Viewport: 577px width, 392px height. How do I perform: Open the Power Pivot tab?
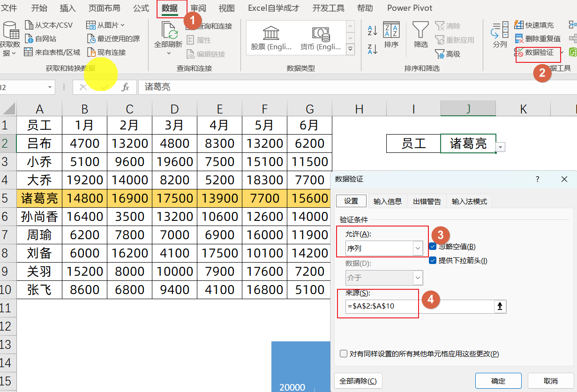click(x=410, y=8)
